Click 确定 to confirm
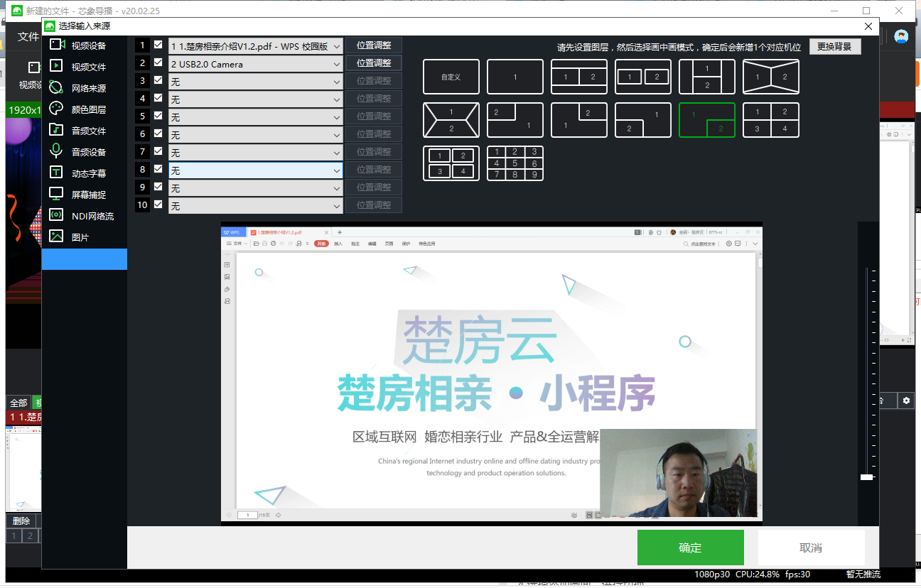Screen dimensions: 921x588 coord(690,548)
